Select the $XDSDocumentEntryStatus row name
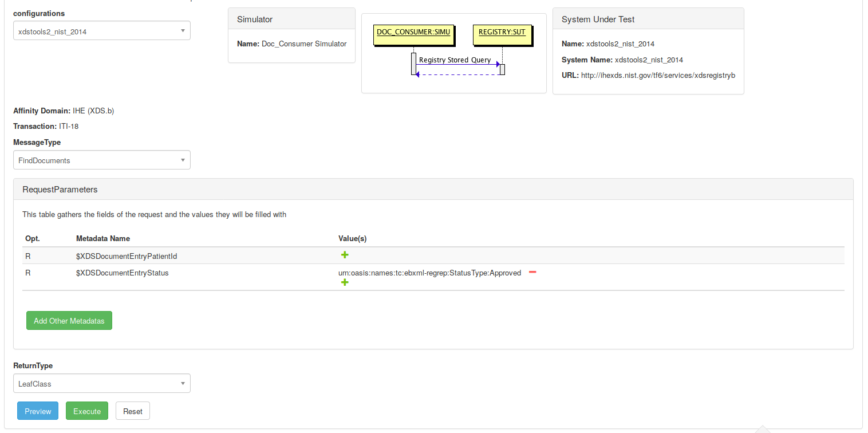This screenshot has height=433, width=868. click(x=122, y=273)
